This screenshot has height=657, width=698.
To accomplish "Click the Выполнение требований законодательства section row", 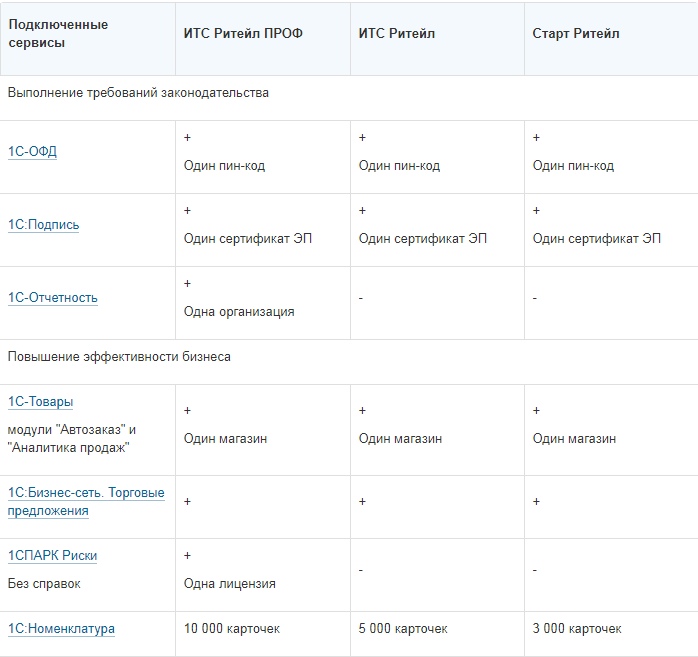I will pyautogui.click(x=138, y=93).
